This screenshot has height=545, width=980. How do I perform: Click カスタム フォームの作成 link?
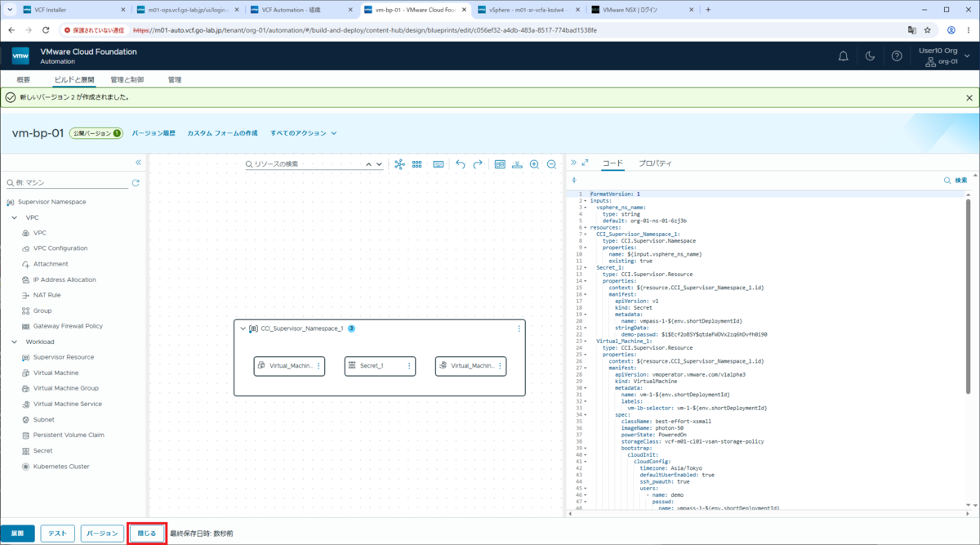click(x=222, y=133)
